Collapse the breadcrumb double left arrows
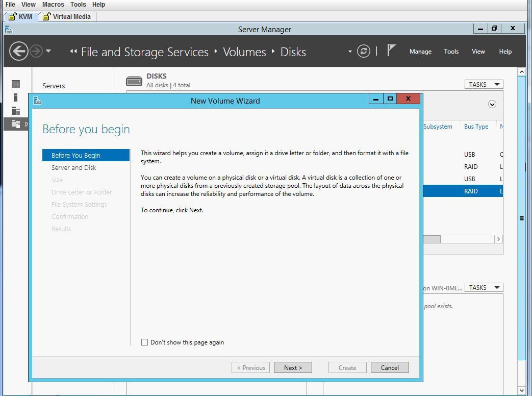This screenshot has height=396, width=532. 73,51
